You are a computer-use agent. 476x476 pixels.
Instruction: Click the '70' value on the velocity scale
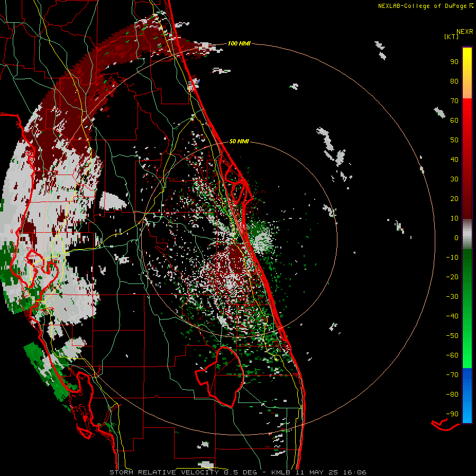454,101
